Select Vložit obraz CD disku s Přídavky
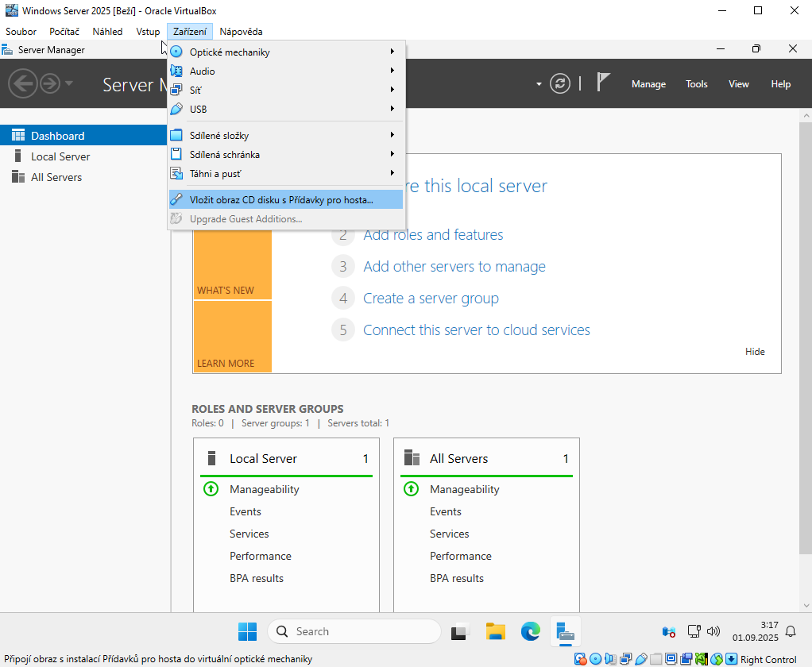 (x=281, y=200)
